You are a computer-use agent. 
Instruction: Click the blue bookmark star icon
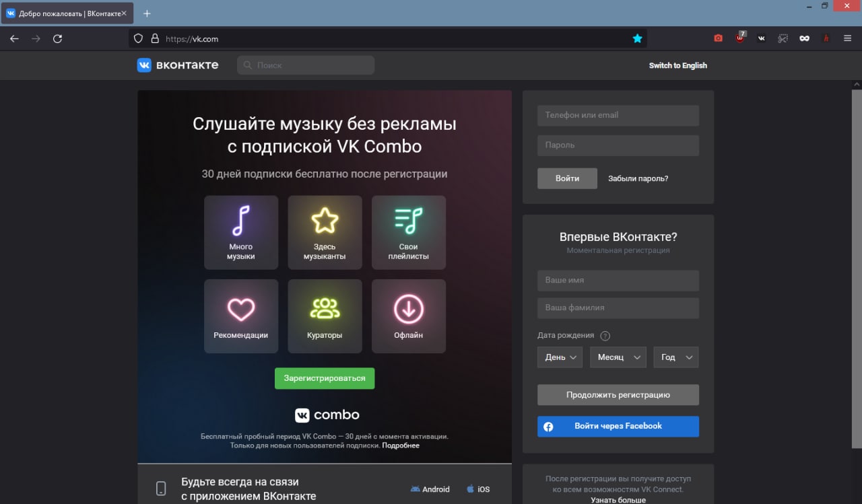(637, 38)
